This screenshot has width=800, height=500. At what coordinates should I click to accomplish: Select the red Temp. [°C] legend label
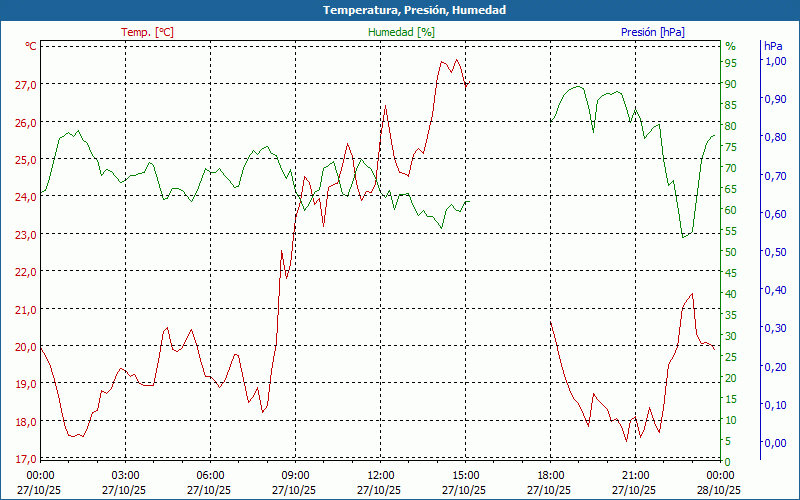(147, 32)
